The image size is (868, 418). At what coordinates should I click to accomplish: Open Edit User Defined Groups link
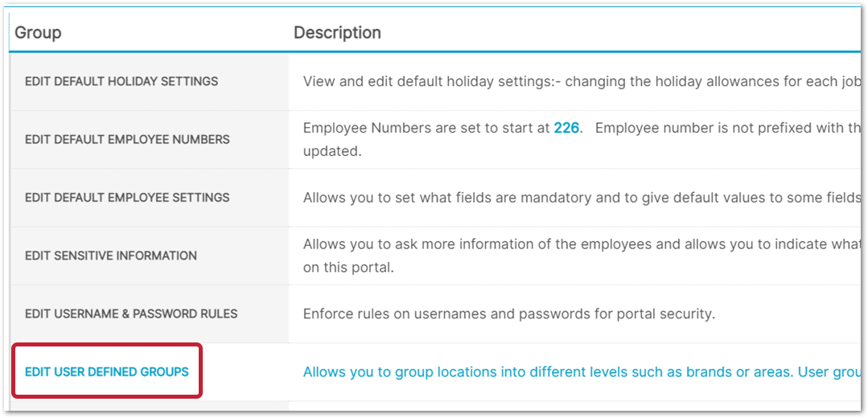click(x=107, y=372)
